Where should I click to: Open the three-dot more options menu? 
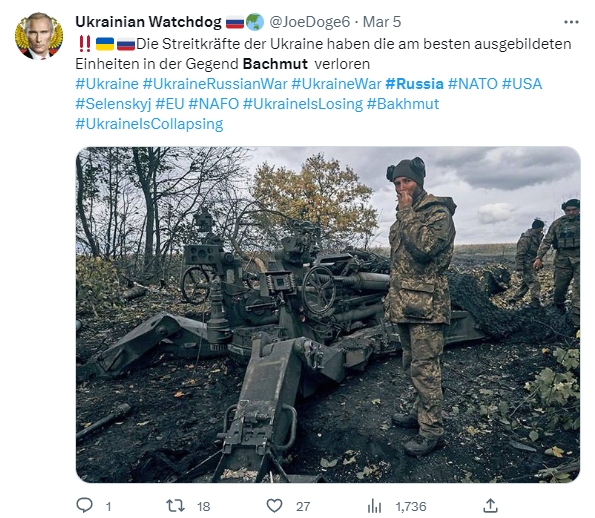pos(571,22)
